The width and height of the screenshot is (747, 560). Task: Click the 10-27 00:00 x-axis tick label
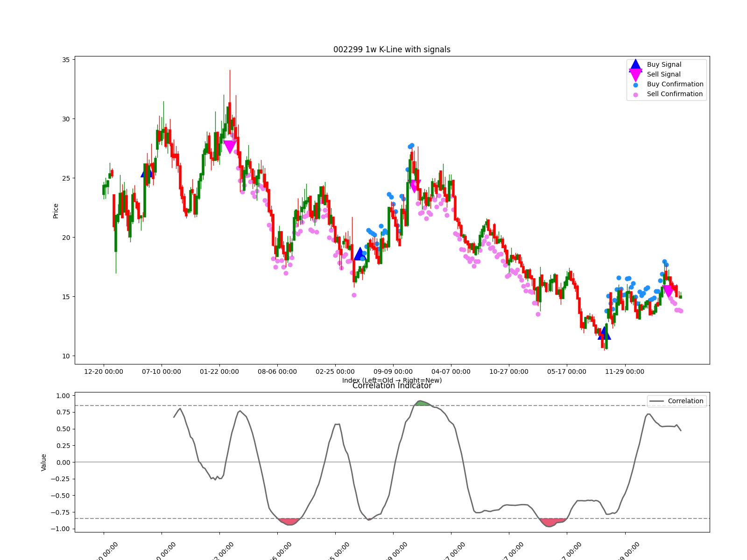click(509, 372)
